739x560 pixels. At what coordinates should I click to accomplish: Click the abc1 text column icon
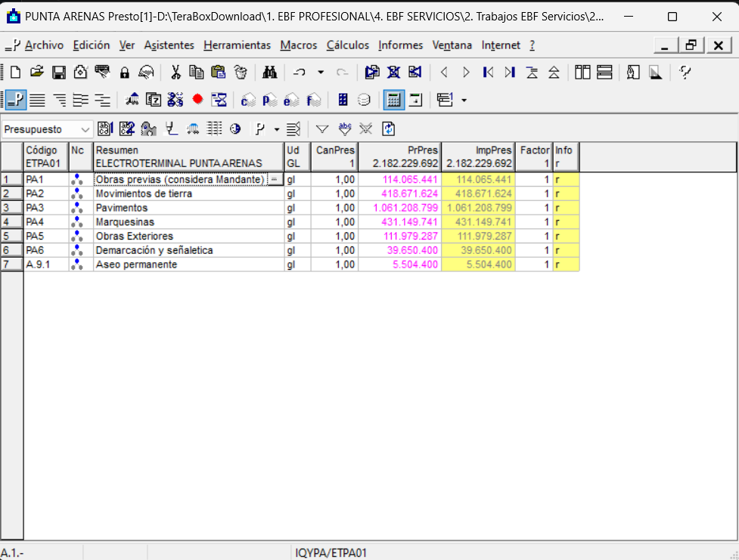[105, 128]
